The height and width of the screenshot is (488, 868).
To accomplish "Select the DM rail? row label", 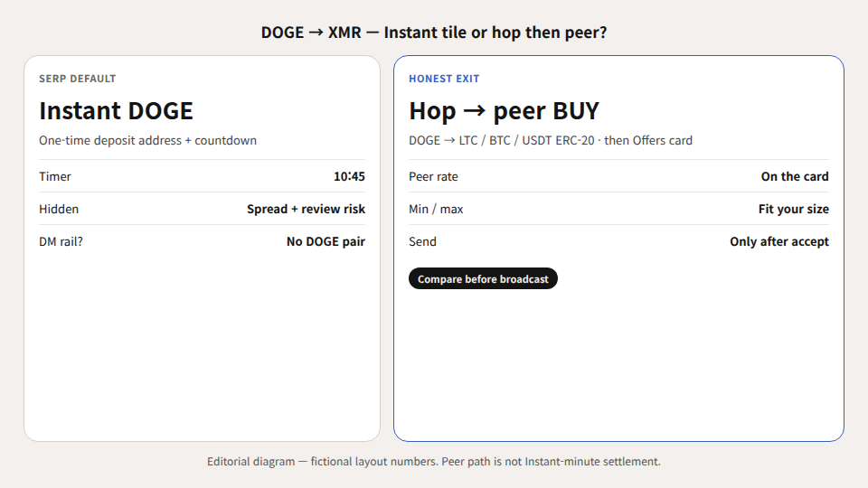I will pyautogui.click(x=61, y=242).
